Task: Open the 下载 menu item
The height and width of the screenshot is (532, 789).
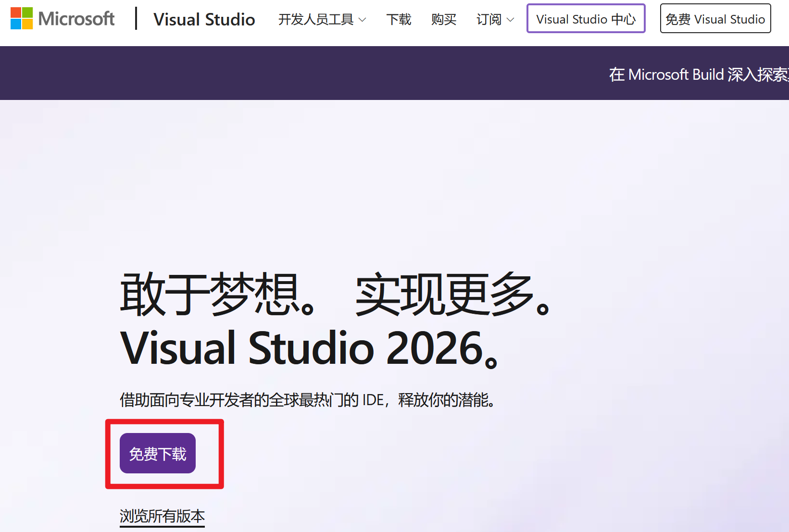Action: [399, 19]
